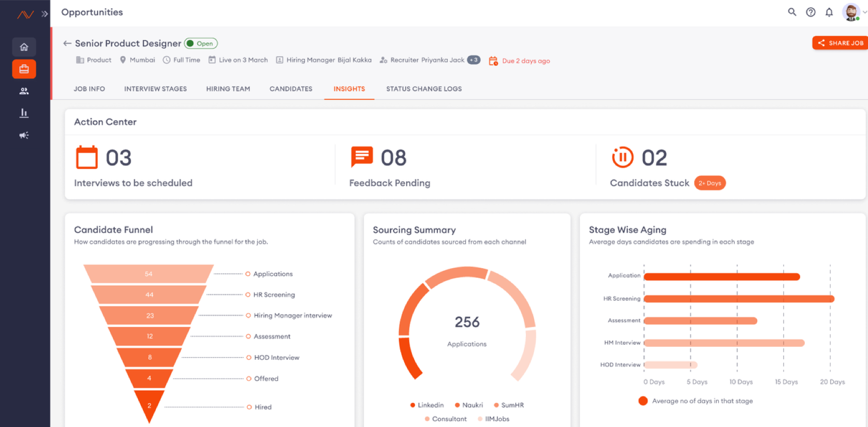868x427 pixels.
Task: Open the user profile avatar menu
Action: (x=851, y=12)
